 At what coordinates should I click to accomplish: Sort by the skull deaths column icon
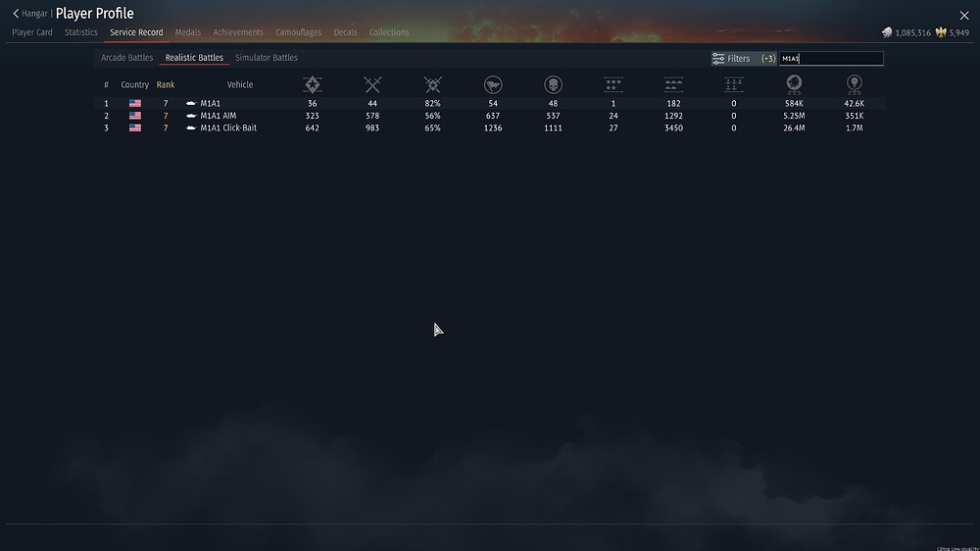[x=553, y=84]
